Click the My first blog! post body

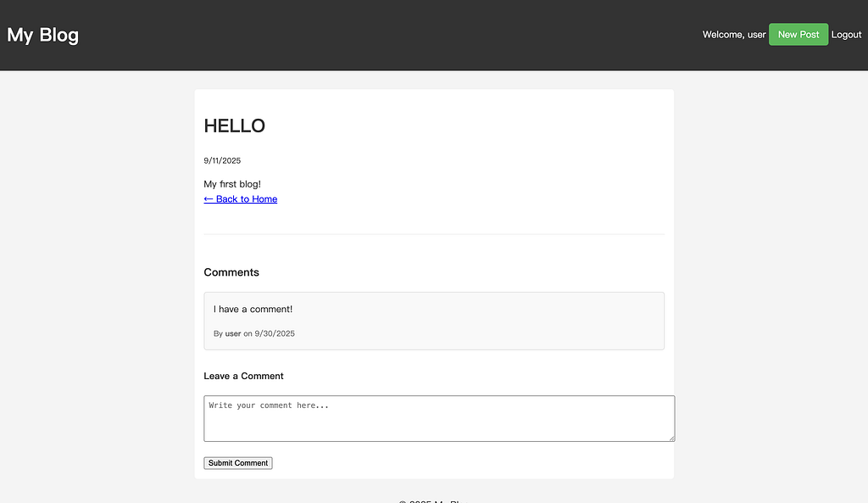pos(232,184)
